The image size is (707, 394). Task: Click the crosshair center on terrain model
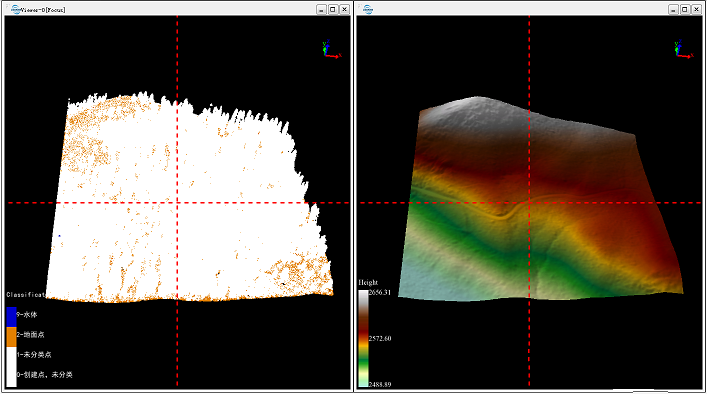(x=529, y=203)
